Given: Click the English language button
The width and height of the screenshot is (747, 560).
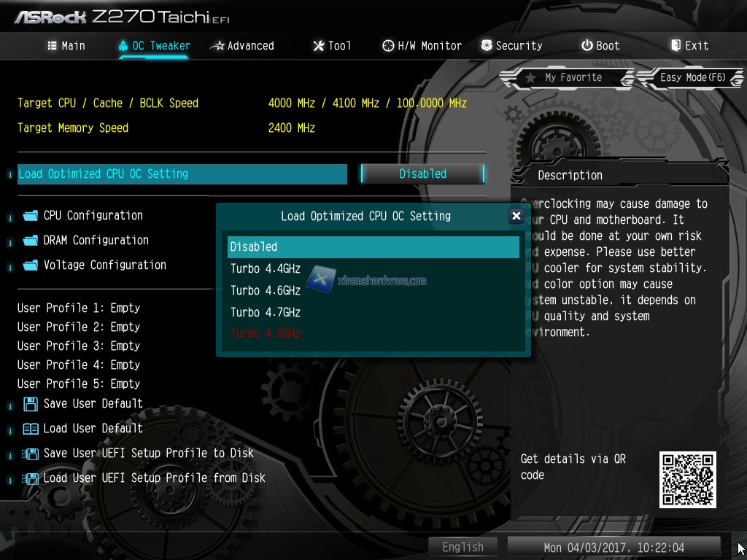Looking at the screenshot, I should 462,547.
